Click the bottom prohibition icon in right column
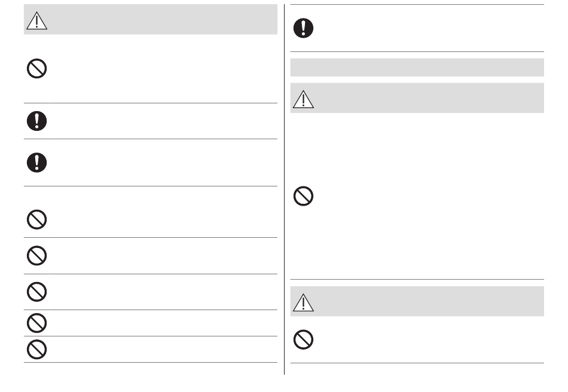This screenshot has width=568, height=392. click(x=303, y=339)
